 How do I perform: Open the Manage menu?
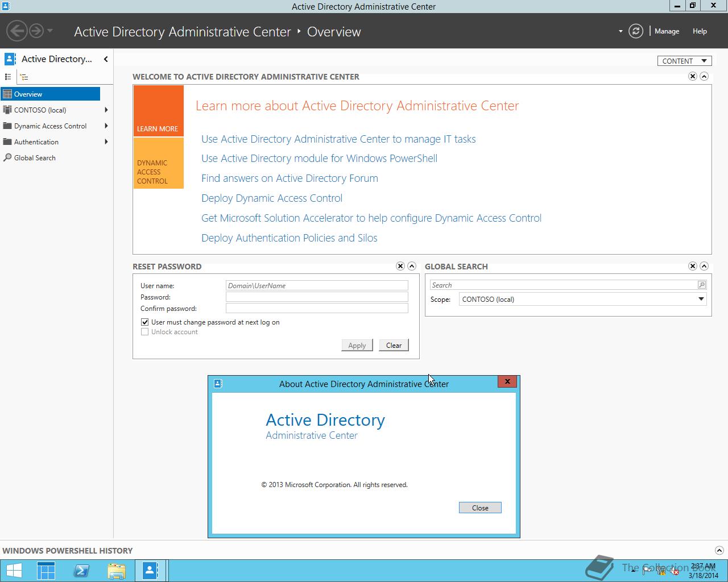[667, 31]
